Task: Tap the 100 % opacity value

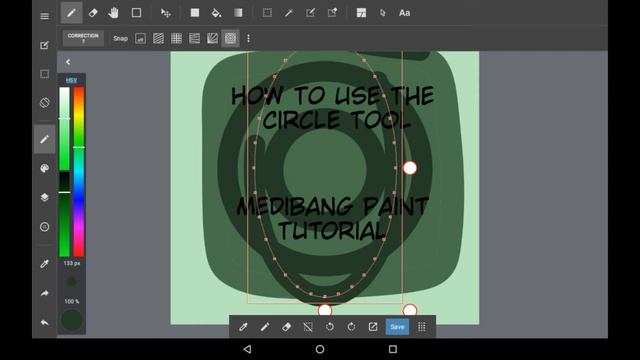Action: pyautogui.click(x=71, y=302)
